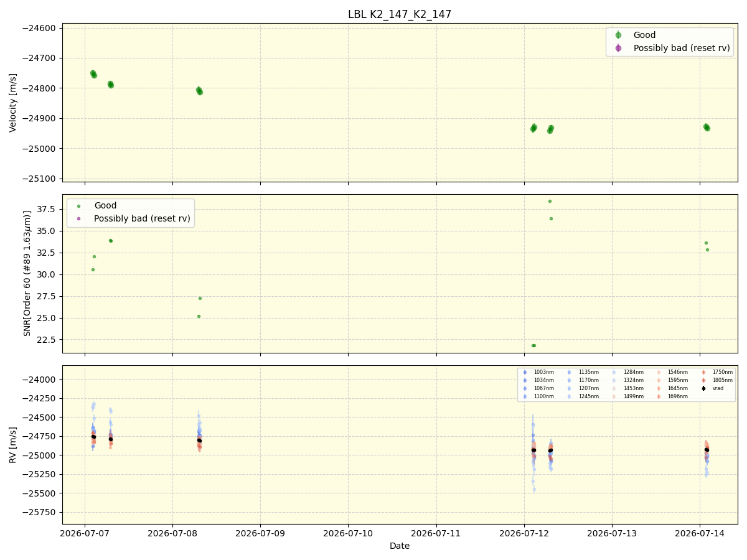Click the 2026-07-14 date tick label
This screenshot has width=747, height=560.
click(x=700, y=533)
